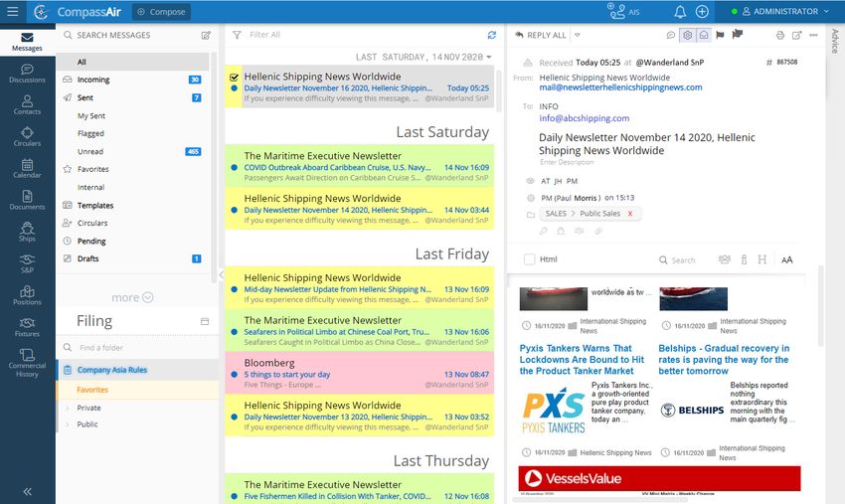Image resolution: width=845 pixels, height=504 pixels.
Task: Toggle the Html checkbox
Action: click(x=529, y=259)
